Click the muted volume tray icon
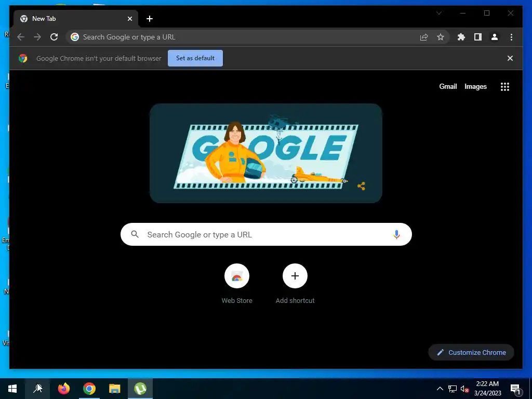The height and width of the screenshot is (399, 532). point(464,389)
